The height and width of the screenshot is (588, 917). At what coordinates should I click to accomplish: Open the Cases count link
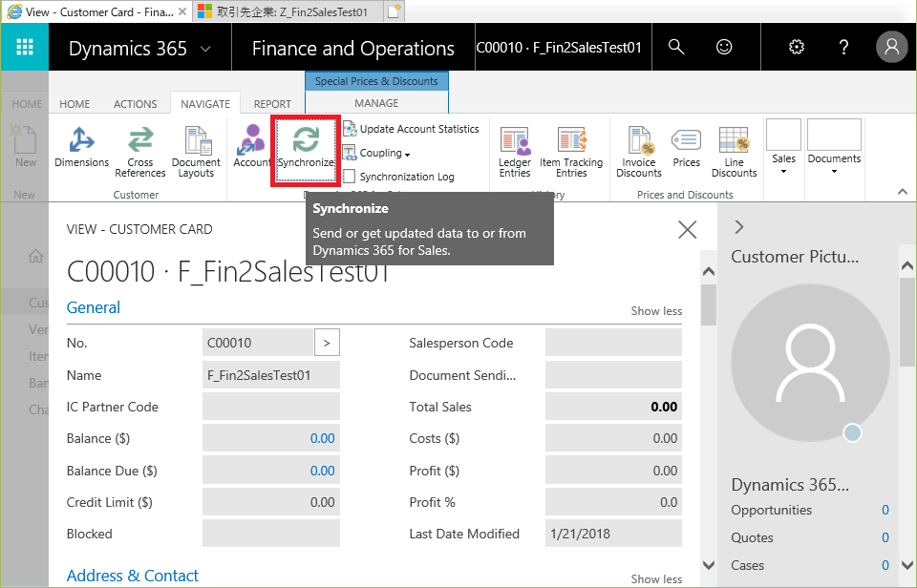tap(885, 565)
